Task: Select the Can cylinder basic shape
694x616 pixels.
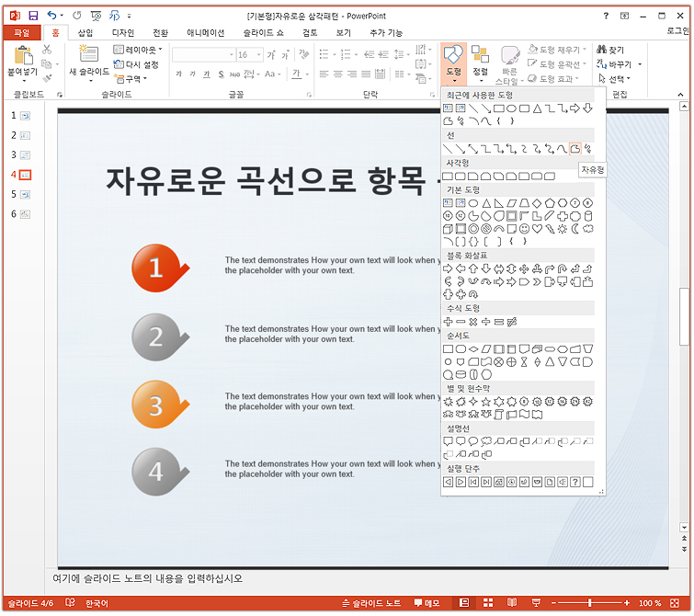Action: coord(587,216)
